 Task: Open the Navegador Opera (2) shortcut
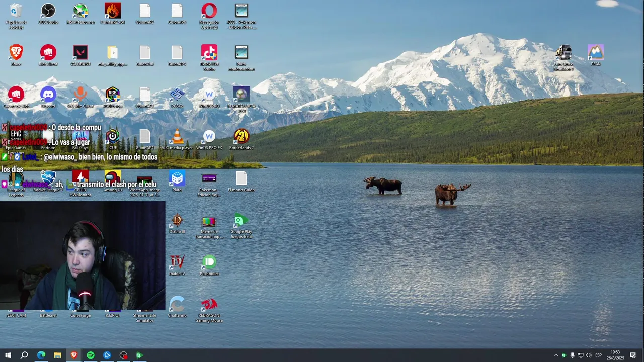(209, 16)
